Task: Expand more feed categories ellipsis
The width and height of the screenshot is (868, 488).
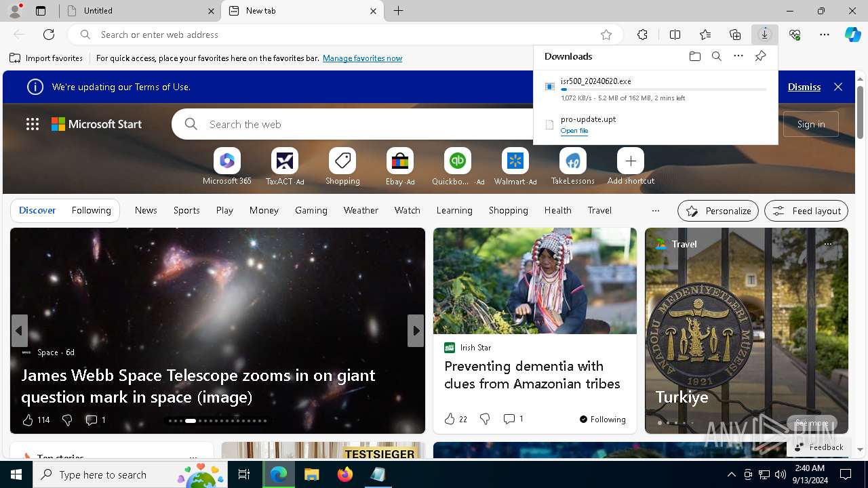Action: 655,210
